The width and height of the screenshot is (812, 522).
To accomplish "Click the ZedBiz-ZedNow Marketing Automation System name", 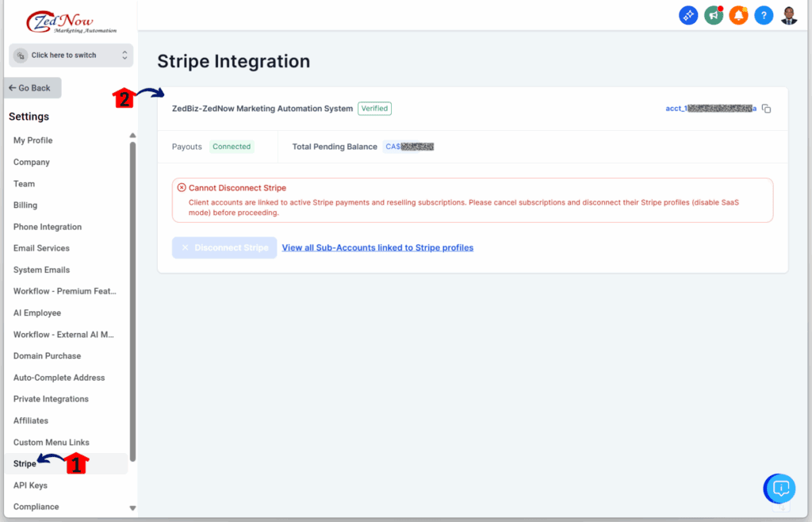I will [x=262, y=109].
